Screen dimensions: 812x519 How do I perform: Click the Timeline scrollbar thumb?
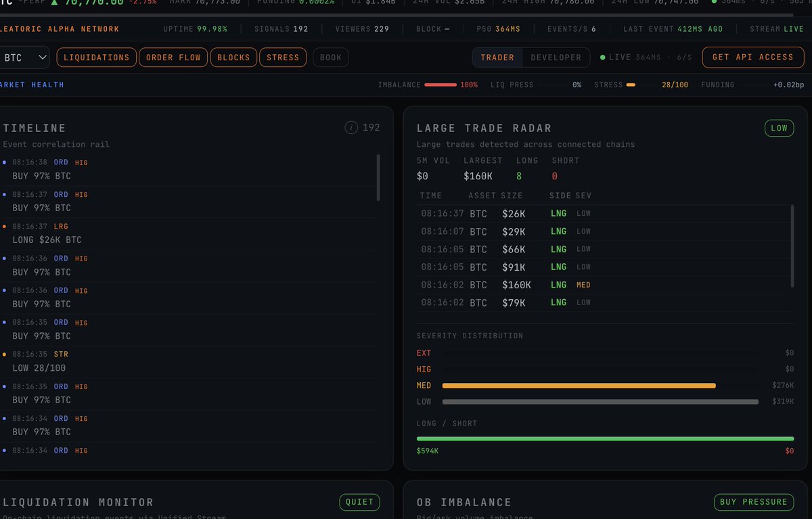coord(378,177)
